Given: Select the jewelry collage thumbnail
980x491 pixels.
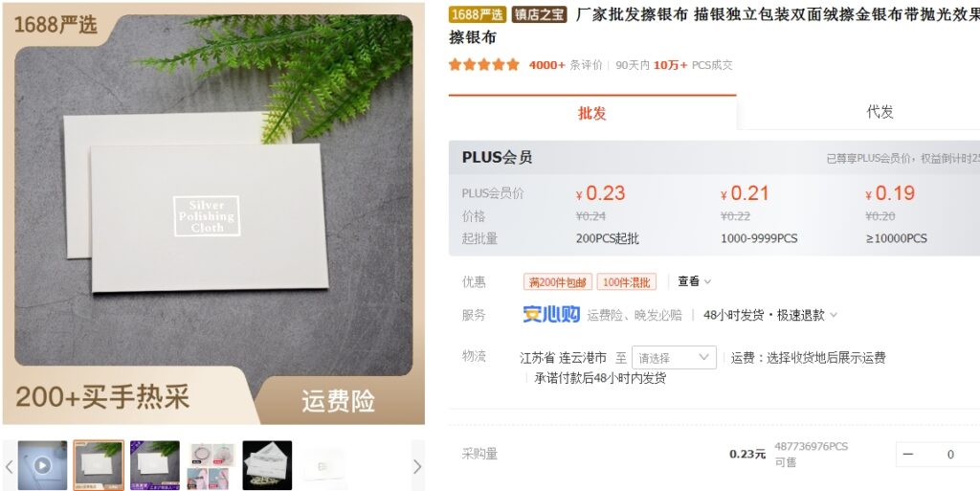Looking at the screenshot, I should tap(211, 465).
